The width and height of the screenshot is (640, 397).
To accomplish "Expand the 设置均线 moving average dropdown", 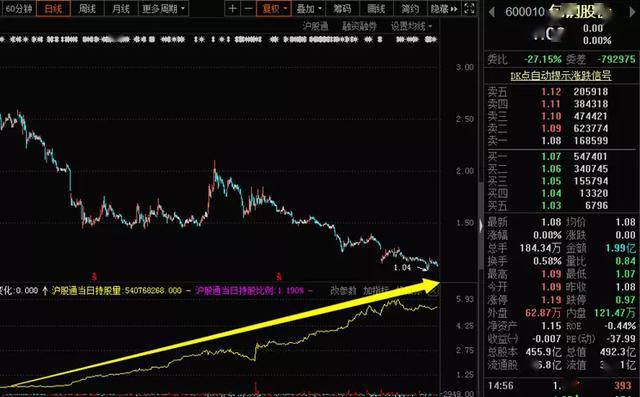I will click(411, 26).
